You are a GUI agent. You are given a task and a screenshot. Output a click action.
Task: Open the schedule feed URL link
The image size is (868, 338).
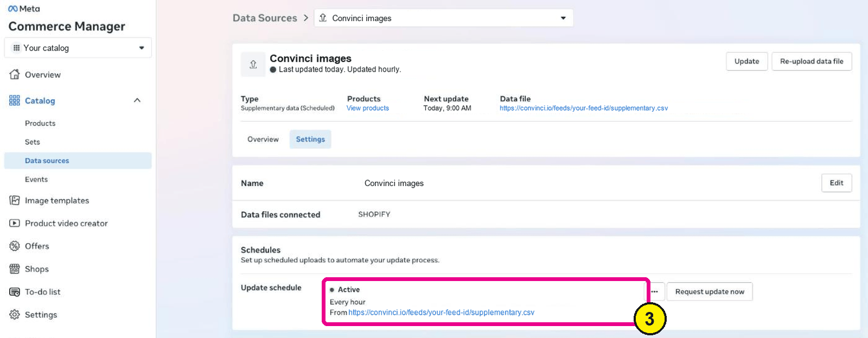(442, 313)
